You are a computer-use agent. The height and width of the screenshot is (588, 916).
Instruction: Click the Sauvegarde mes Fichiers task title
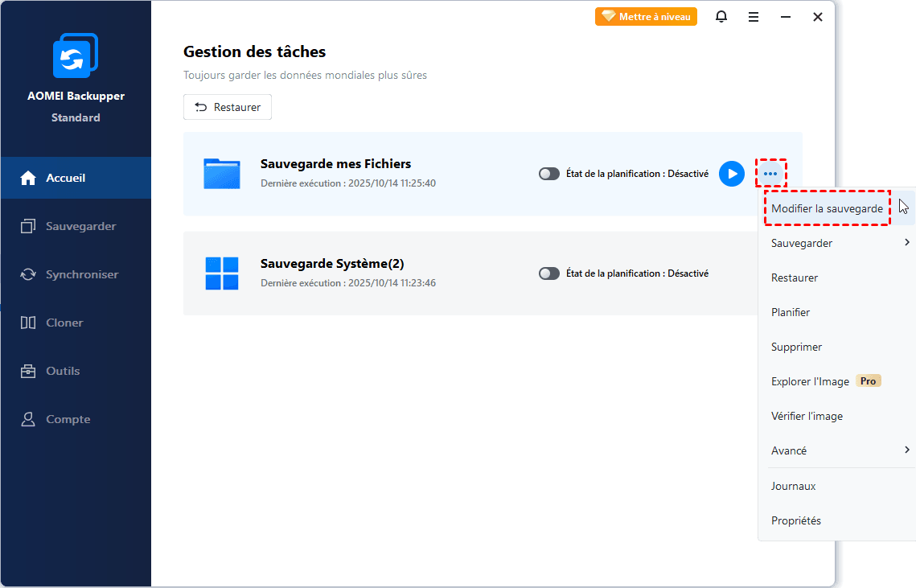coord(336,163)
